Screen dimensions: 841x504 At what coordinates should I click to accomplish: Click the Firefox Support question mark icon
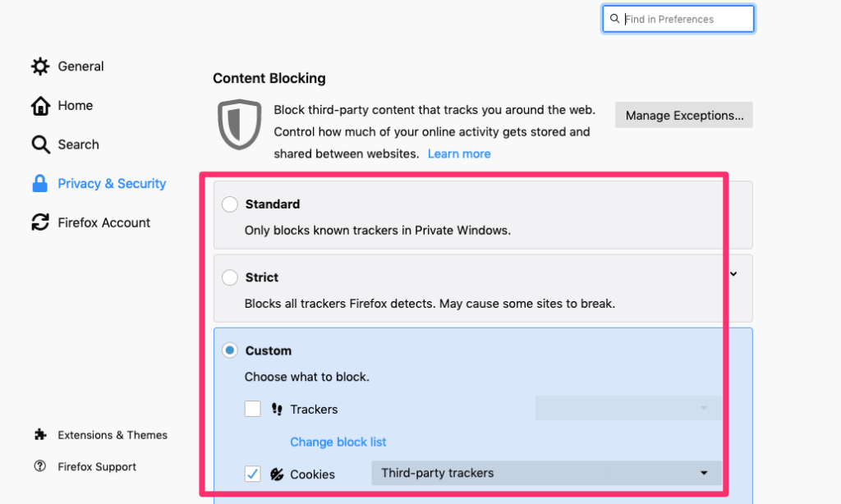click(x=40, y=466)
